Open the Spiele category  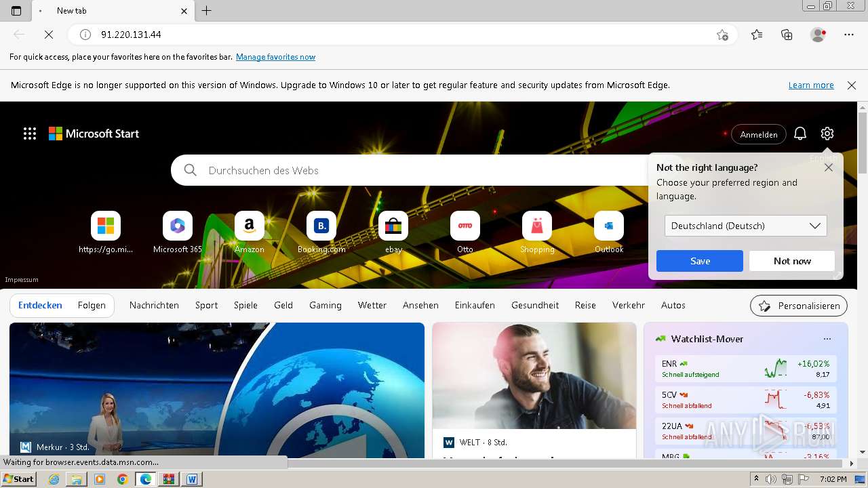point(245,305)
